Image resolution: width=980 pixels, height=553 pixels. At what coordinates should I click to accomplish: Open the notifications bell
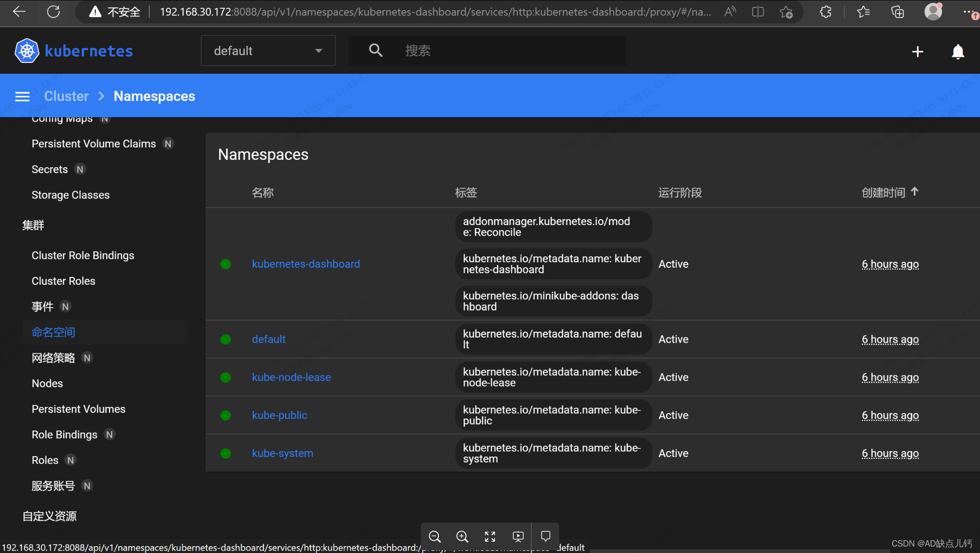[957, 51]
